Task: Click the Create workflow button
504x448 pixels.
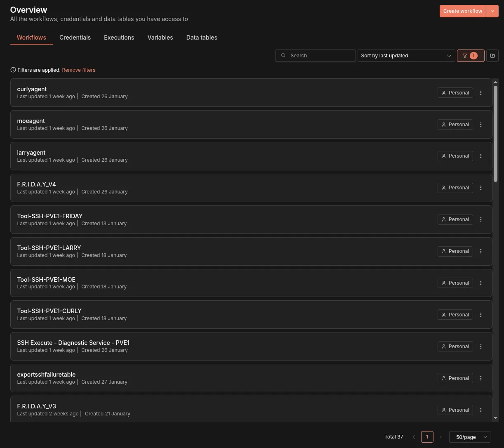Action: coord(462,11)
